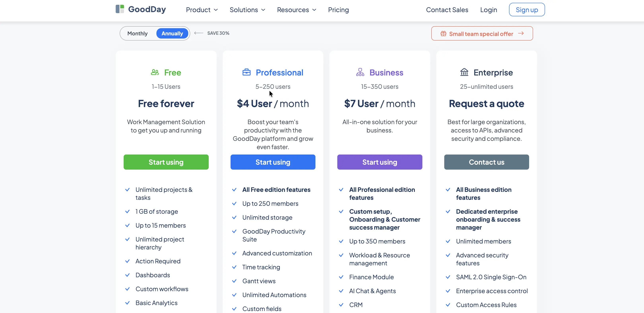The width and height of the screenshot is (644, 313).
Task: Click the $7 User / month price
Action: click(379, 103)
